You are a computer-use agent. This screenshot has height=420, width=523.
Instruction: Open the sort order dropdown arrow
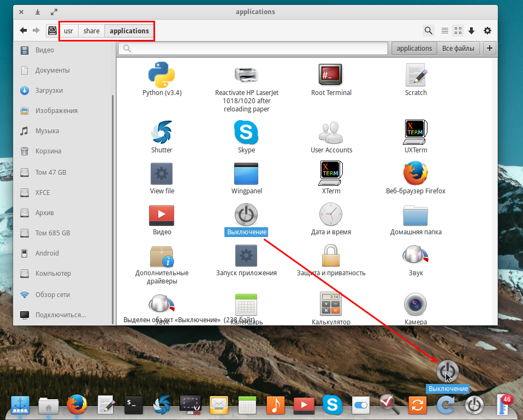point(471,31)
